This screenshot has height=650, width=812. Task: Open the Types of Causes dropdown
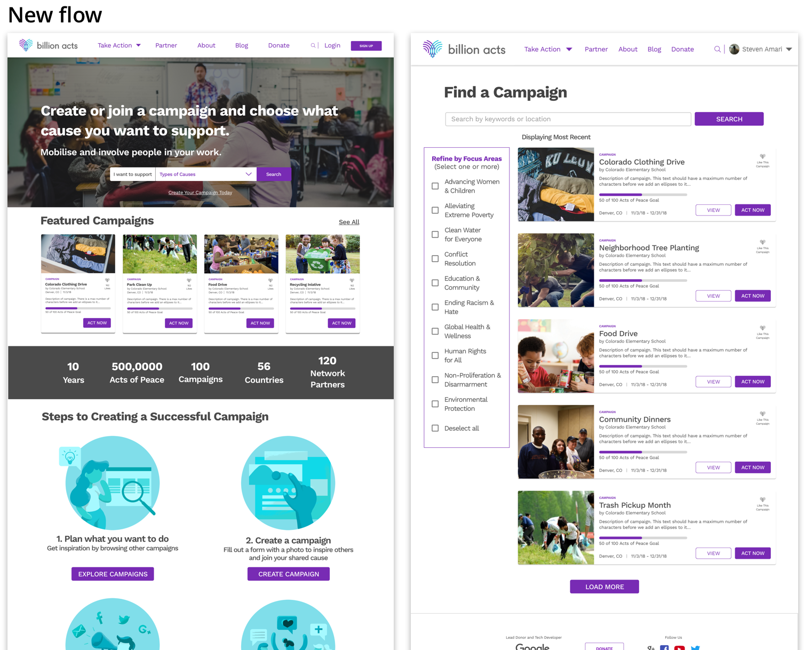[x=206, y=175]
